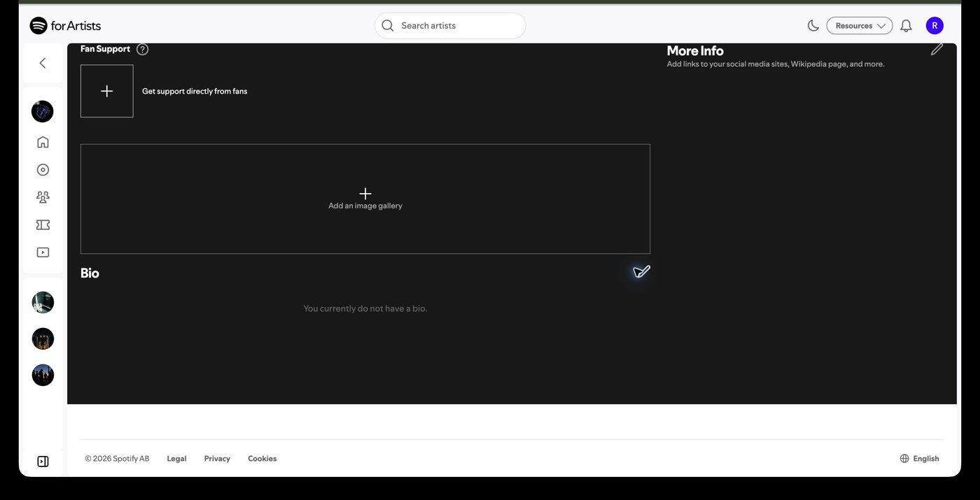Image resolution: width=980 pixels, height=500 pixels.
Task: Open the Privacy footer link
Action: click(x=217, y=459)
